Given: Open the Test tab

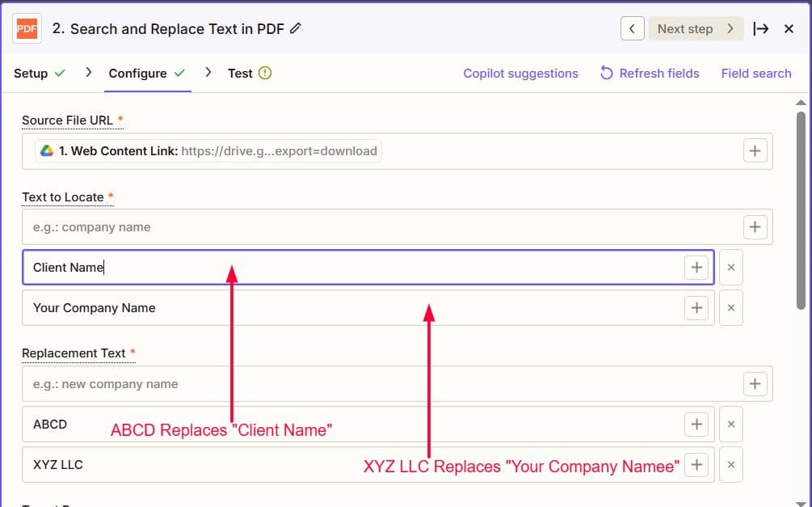Looking at the screenshot, I should click(x=240, y=73).
